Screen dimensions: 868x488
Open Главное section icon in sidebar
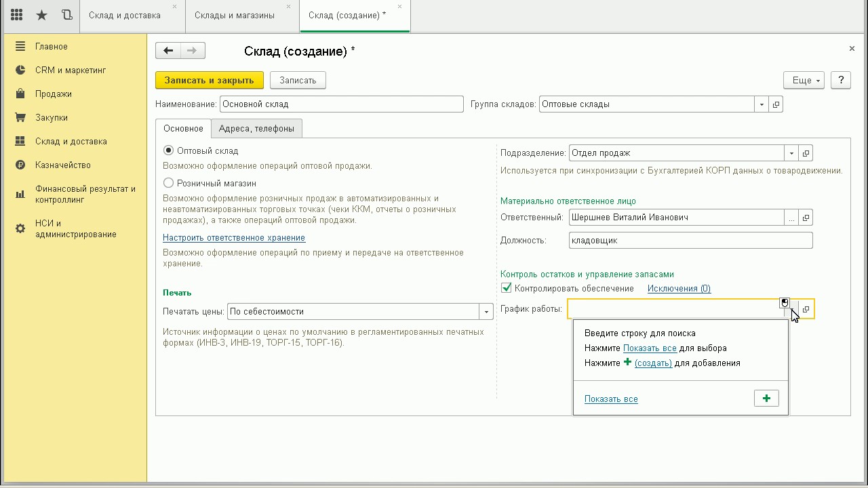(20, 46)
